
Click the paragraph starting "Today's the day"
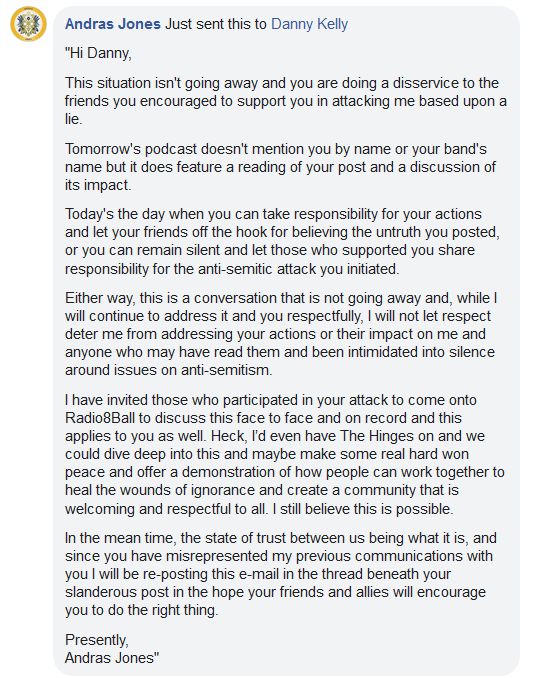coord(282,241)
